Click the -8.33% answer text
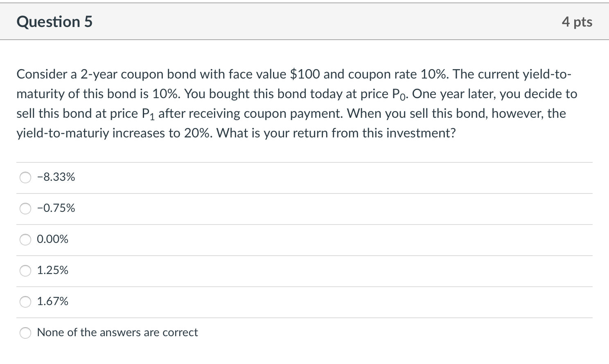Screen dimensions: 609x364 pos(56,177)
